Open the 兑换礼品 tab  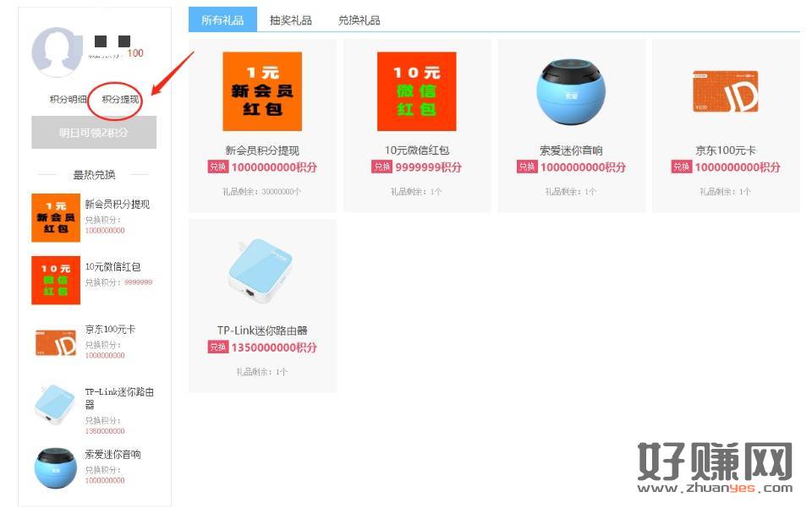359,20
